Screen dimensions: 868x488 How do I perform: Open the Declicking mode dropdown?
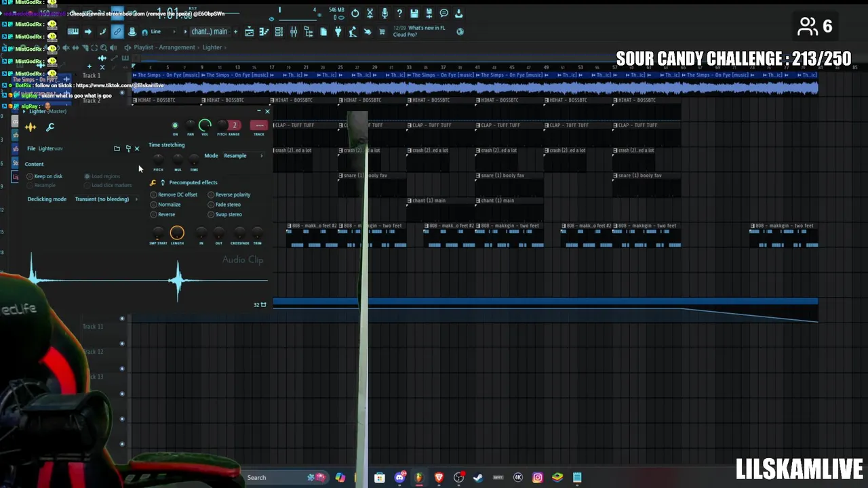[x=105, y=199]
